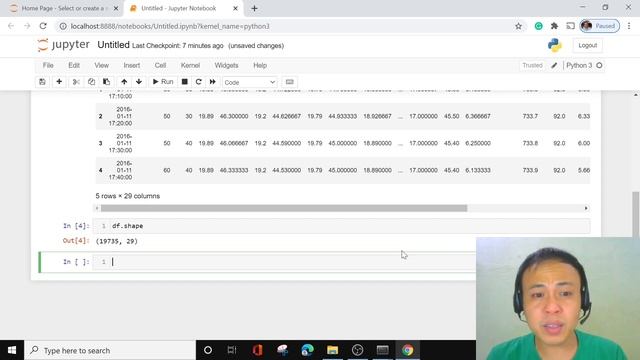Move selected cell up arrow
This screenshot has width=640, height=360.
[x=124, y=82]
